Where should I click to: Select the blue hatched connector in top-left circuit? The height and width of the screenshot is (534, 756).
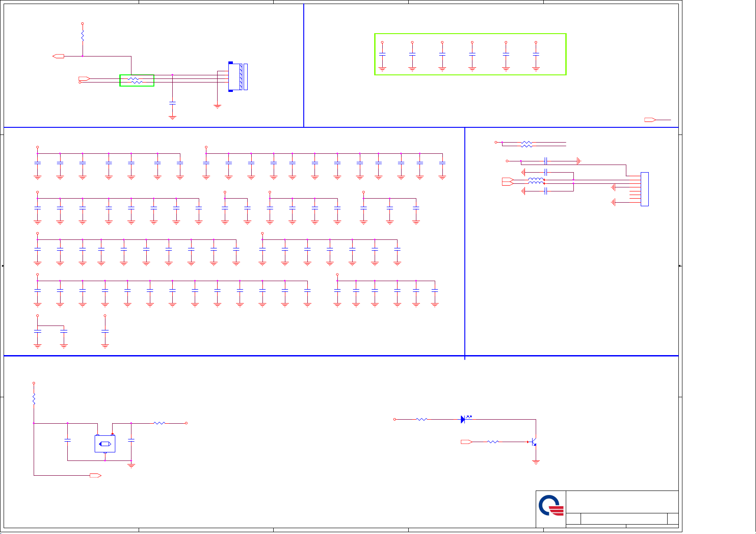[238, 77]
